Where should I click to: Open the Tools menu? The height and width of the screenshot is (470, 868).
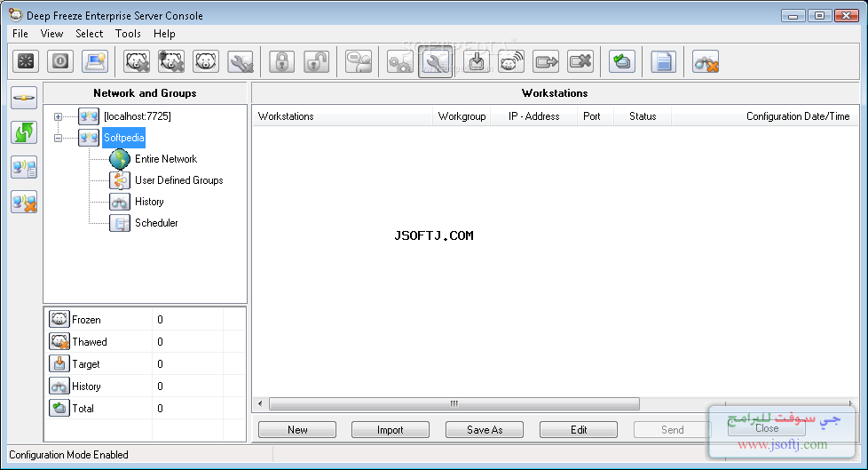[128, 33]
